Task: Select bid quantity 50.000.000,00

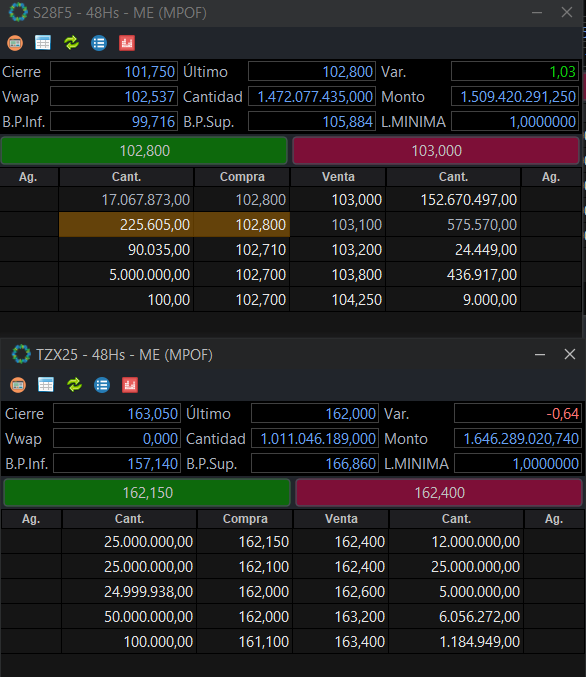Action: (129, 617)
